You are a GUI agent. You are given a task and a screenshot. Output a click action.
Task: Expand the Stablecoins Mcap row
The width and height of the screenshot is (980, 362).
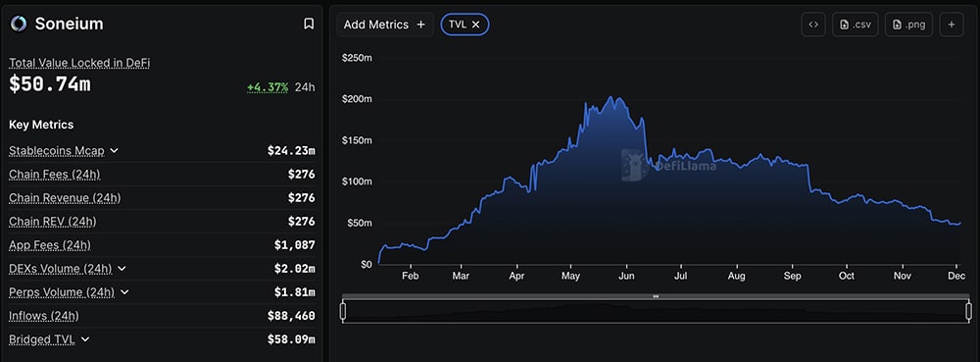[114, 151]
